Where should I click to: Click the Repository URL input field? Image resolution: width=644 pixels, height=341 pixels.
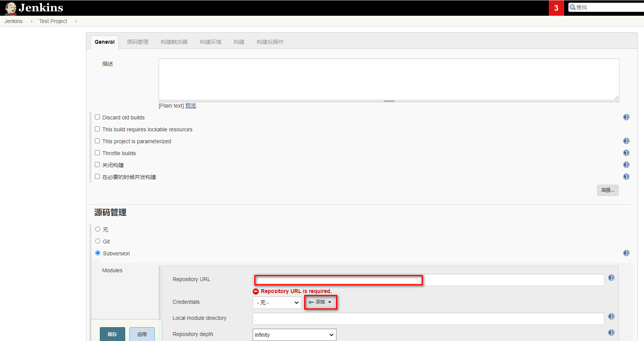(x=429, y=280)
